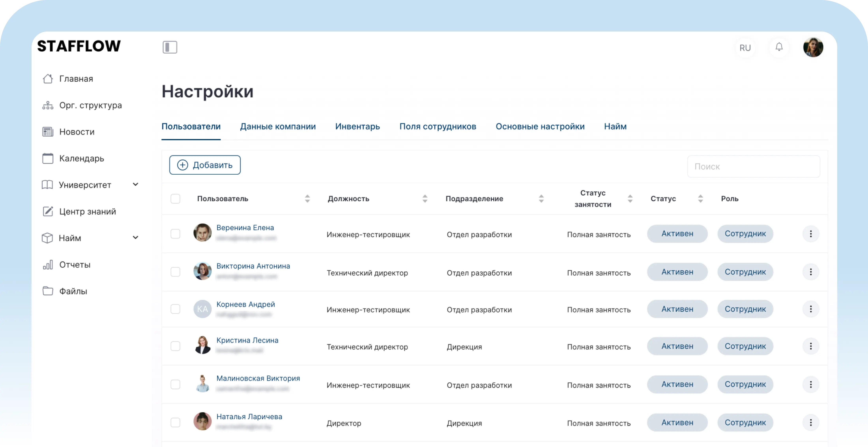
Task: Sort by Пользователь column
Action: [307, 199]
